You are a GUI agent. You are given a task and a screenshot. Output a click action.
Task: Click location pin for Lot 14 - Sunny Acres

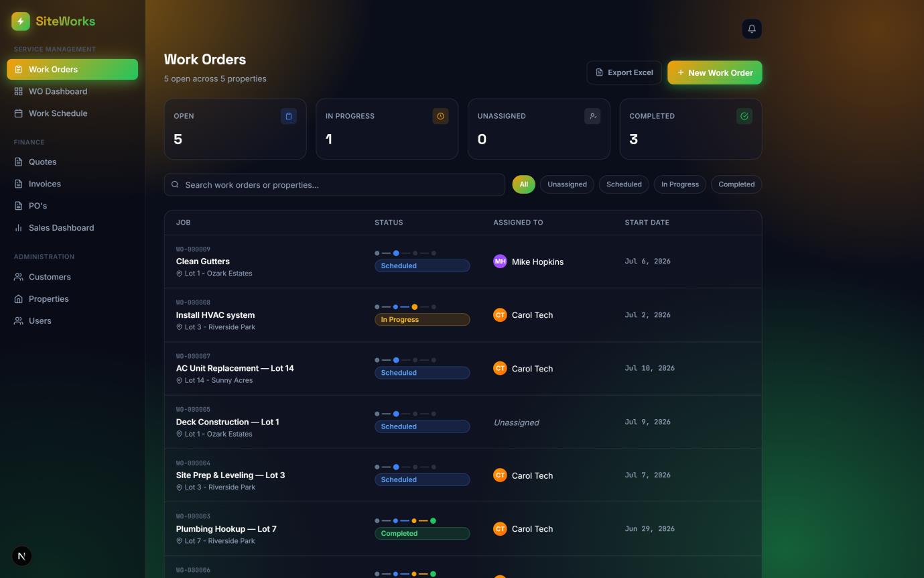coord(180,381)
